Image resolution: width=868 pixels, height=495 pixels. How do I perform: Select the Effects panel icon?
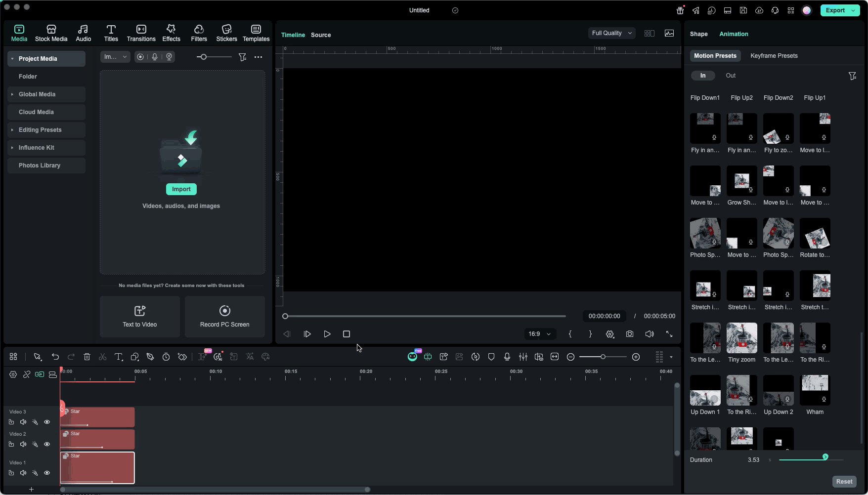tap(171, 33)
